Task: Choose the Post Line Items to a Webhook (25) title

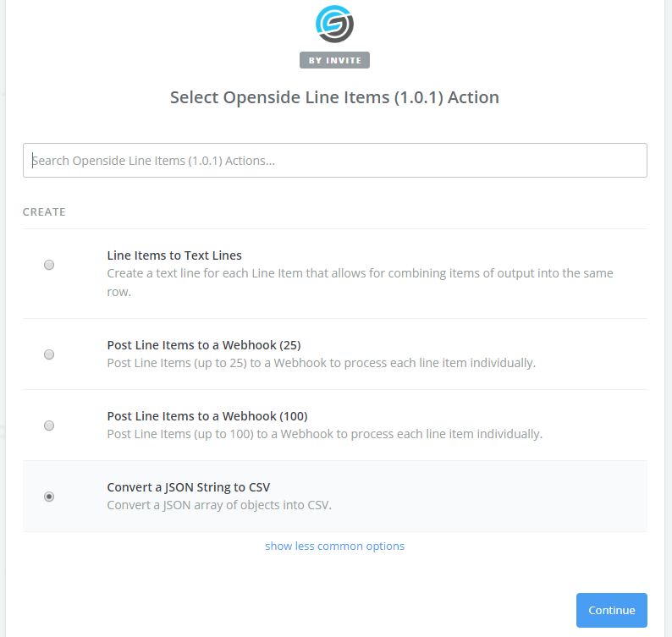Action: 204,345
